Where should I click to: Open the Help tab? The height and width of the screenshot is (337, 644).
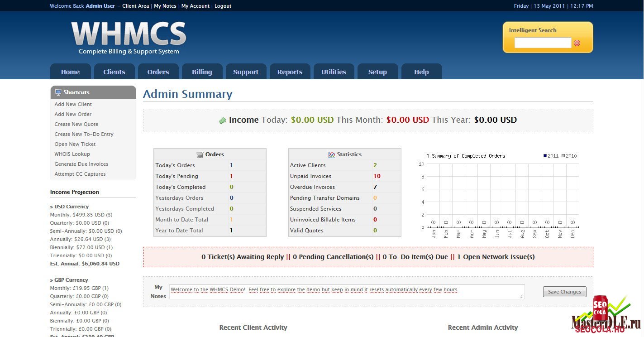click(x=421, y=72)
